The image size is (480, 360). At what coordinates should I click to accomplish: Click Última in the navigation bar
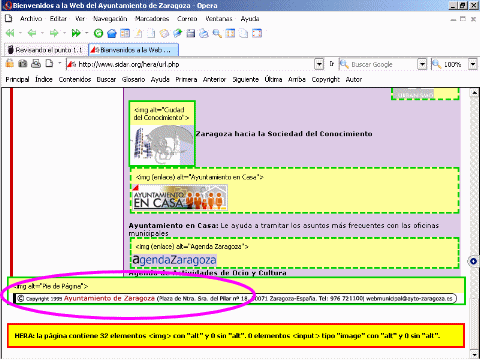(273, 79)
